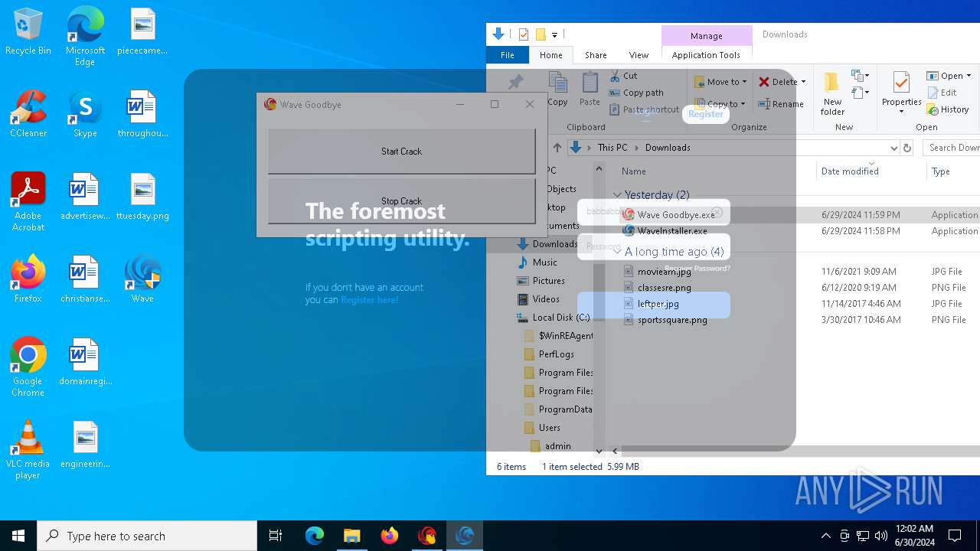Select the piececame... image file on desktop
Image resolution: width=980 pixels, height=551 pixels.
[142, 31]
